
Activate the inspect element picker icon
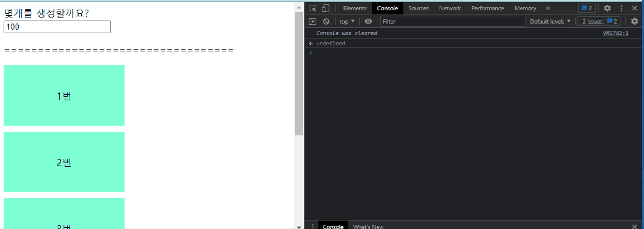coord(313,8)
